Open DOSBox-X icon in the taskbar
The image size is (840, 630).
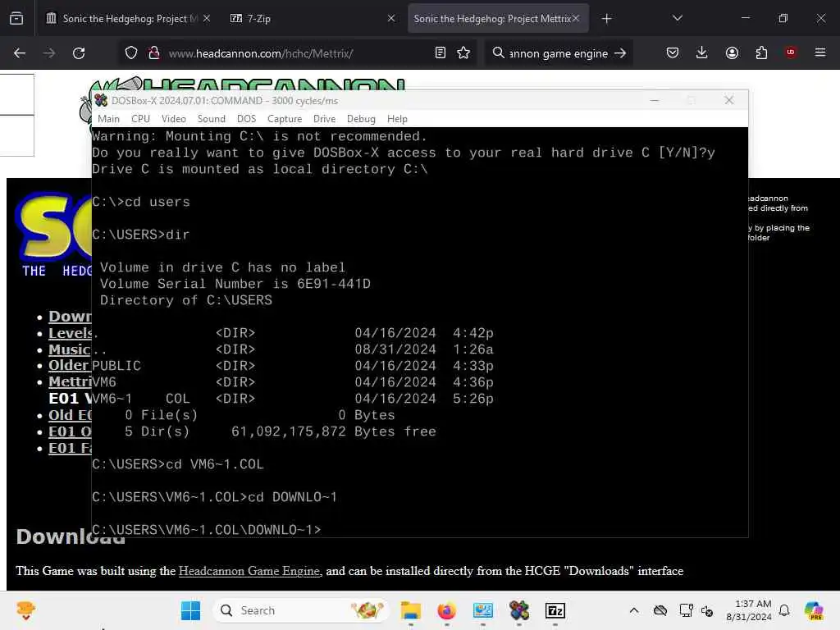click(x=519, y=610)
